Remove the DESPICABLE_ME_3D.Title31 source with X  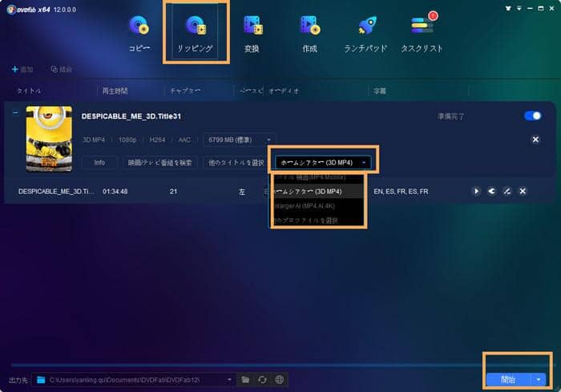pos(535,139)
